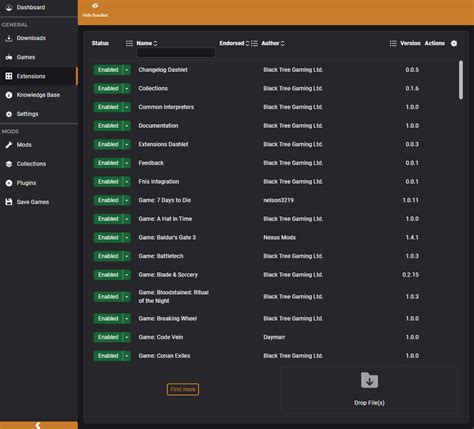Click the Mods wrench icon
Viewport: 474px width, 429px height.
point(9,145)
